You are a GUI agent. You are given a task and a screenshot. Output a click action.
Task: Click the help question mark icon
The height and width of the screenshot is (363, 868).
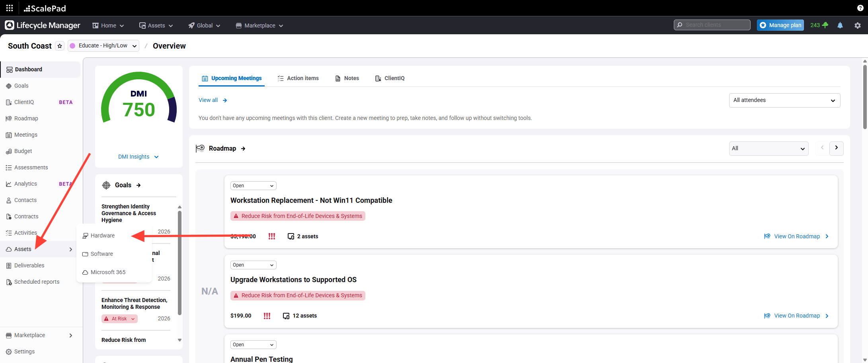tap(860, 8)
